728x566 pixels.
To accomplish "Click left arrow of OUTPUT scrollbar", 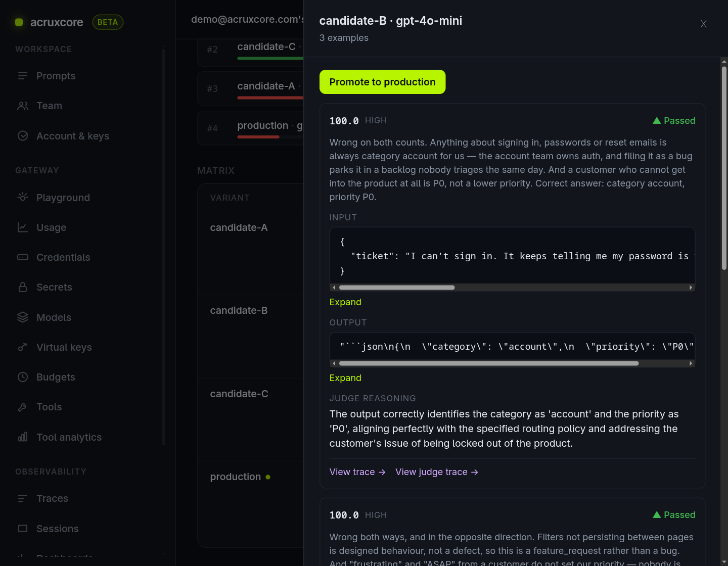I will tap(334, 363).
